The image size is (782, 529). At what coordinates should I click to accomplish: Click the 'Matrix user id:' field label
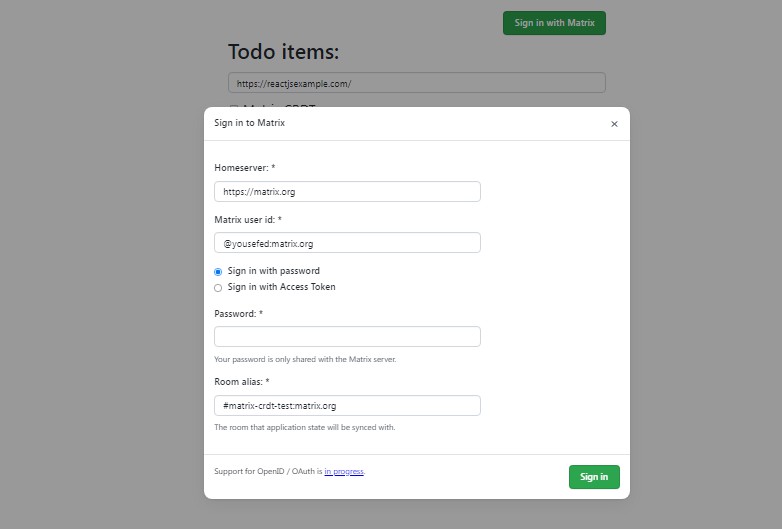248,220
